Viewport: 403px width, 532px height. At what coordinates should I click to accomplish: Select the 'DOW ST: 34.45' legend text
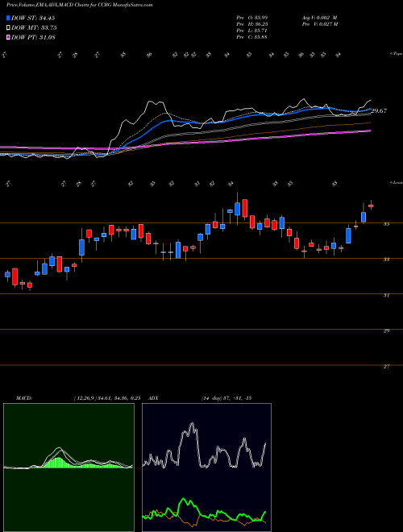pyautogui.click(x=33, y=18)
